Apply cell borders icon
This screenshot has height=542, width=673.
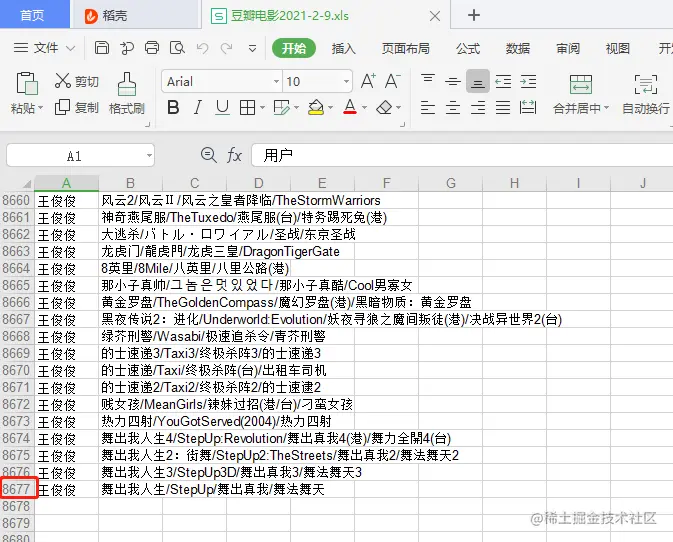pos(247,107)
